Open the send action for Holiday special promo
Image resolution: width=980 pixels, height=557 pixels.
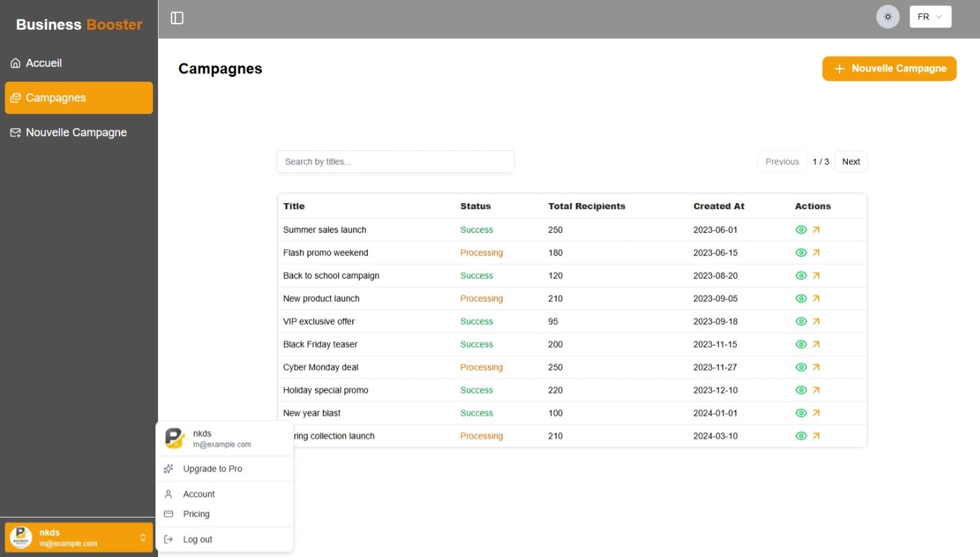pos(817,390)
